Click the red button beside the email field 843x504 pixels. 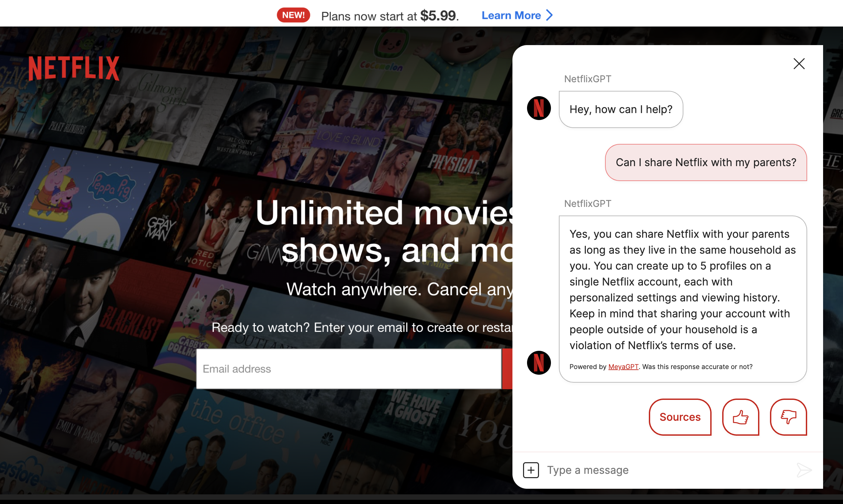click(x=507, y=369)
